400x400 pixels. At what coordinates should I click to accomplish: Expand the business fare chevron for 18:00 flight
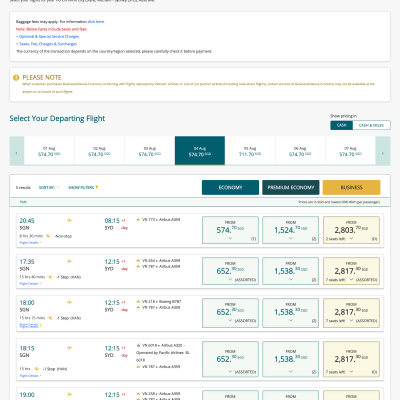pos(351,320)
